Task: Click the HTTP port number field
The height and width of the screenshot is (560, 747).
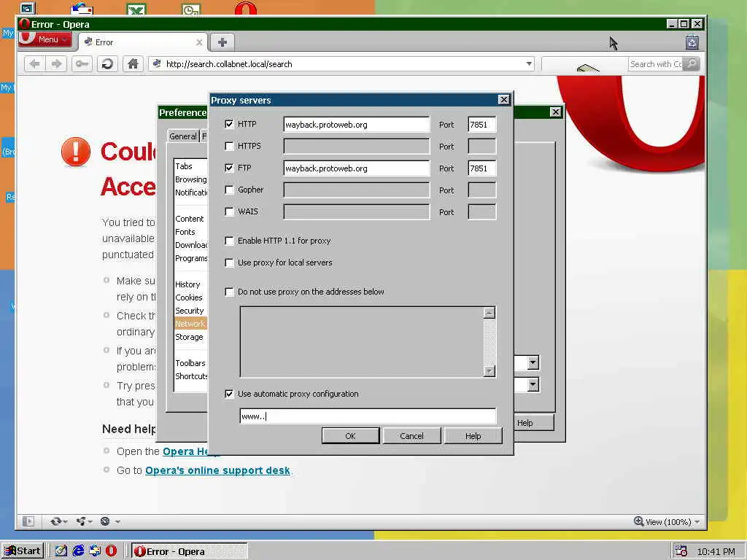Action: click(481, 124)
